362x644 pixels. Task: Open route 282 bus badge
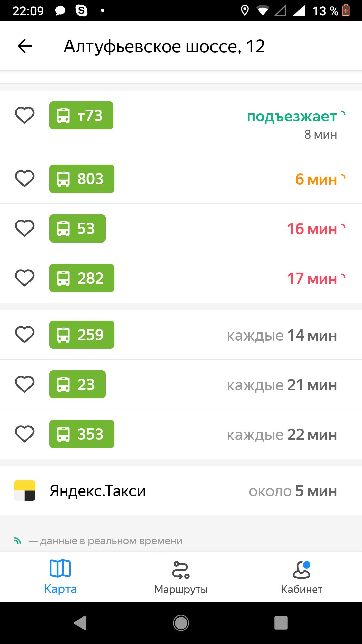(82, 278)
